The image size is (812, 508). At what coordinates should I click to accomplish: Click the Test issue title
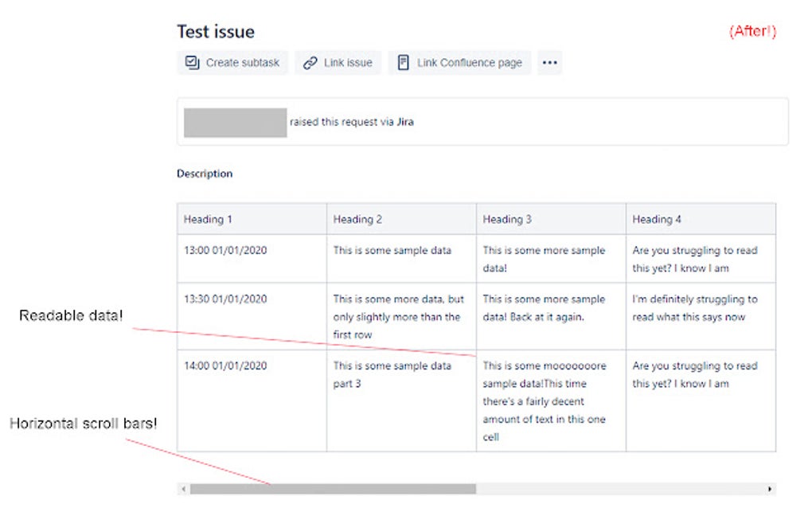coord(215,31)
